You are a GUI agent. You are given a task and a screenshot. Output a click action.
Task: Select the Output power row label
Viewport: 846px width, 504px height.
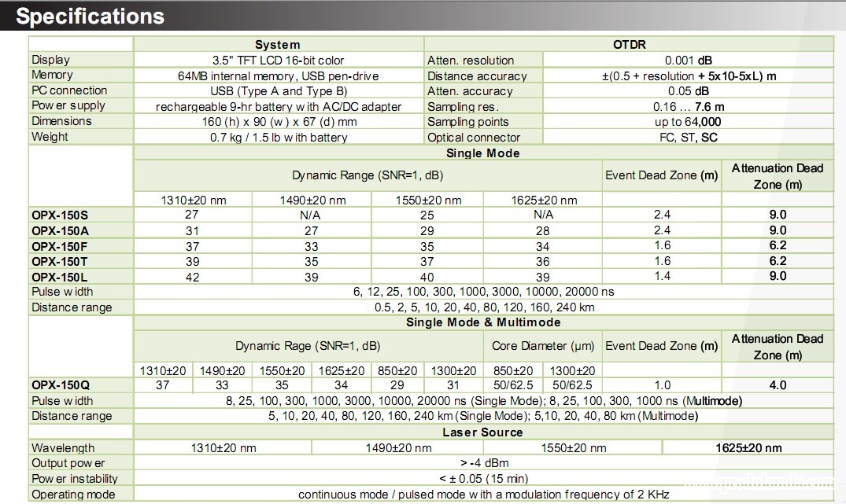[x=68, y=463]
